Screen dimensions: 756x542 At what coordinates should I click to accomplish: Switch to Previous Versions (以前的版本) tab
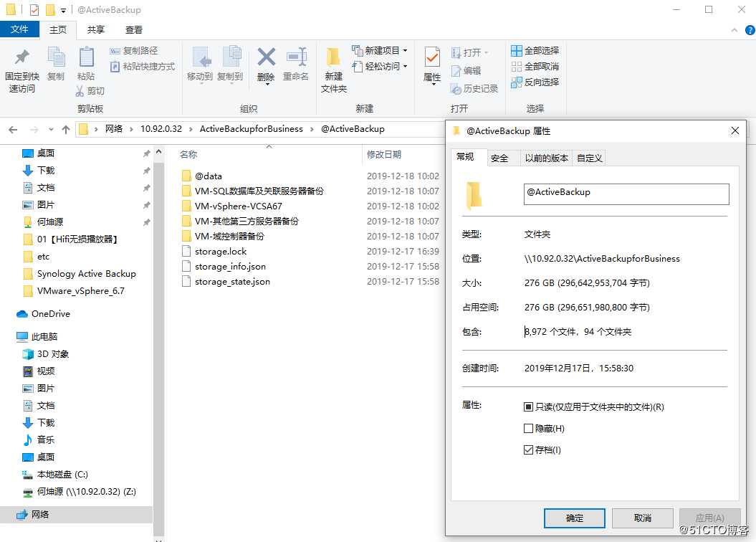[x=546, y=158]
